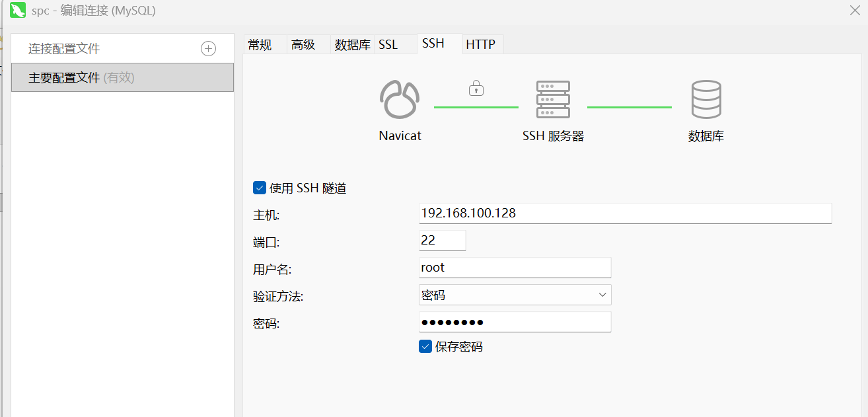Open the 高级 tab

click(x=303, y=45)
